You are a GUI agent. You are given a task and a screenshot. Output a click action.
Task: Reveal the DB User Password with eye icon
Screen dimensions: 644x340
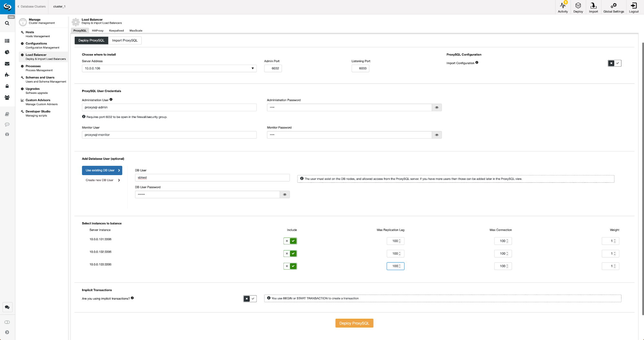(285, 195)
